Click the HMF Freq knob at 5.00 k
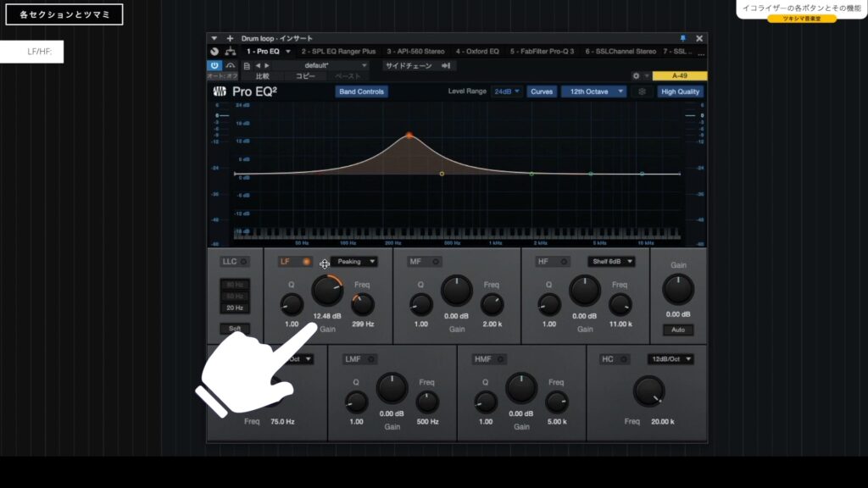Image resolution: width=868 pixels, height=488 pixels. click(x=557, y=402)
